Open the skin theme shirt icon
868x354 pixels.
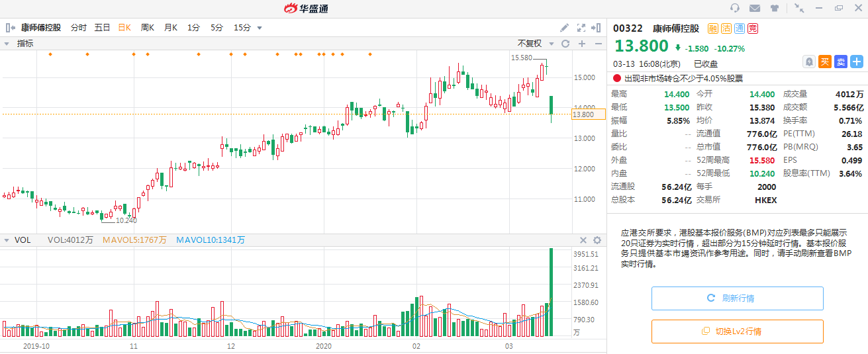tap(774, 9)
